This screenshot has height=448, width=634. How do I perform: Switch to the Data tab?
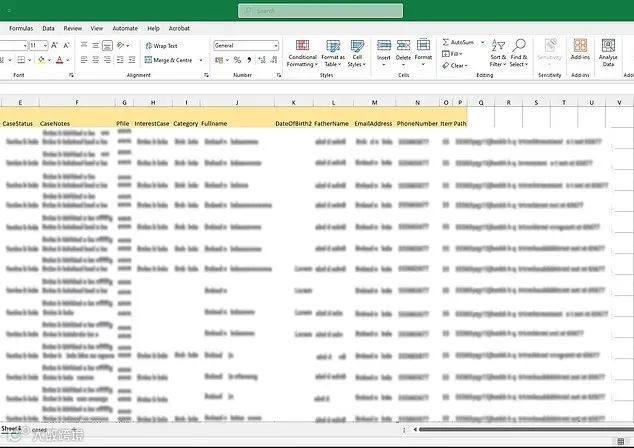pos(48,28)
